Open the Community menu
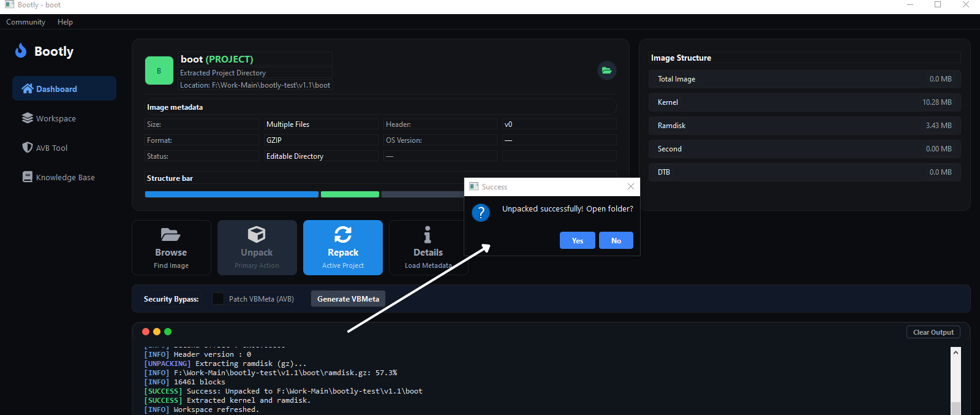Viewport: 980px width, 415px height. tap(26, 21)
